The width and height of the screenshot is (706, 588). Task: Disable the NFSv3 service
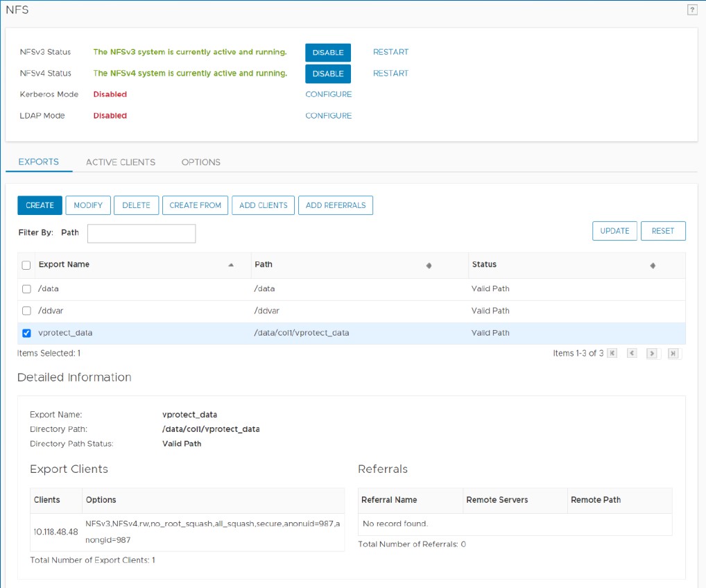[328, 53]
